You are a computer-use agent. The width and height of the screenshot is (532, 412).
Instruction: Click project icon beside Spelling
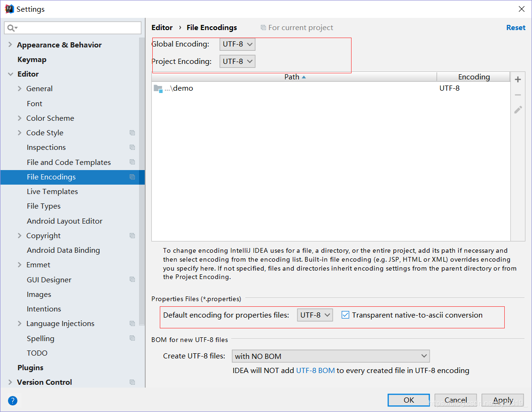coord(133,338)
